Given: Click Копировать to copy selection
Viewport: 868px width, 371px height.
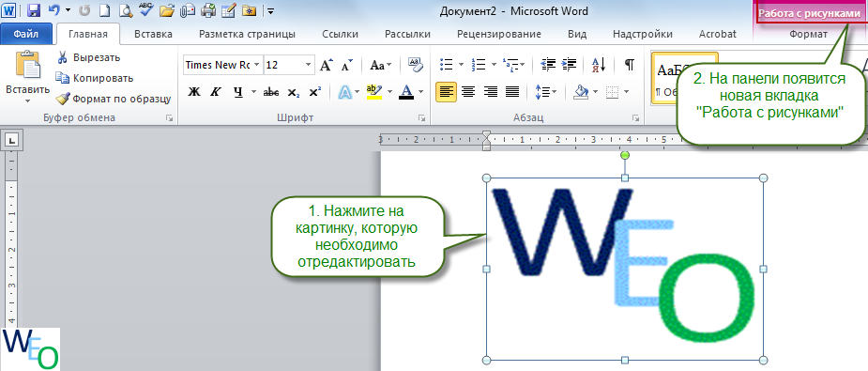Looking at the screenshot, I should click(x=95, y=78).
